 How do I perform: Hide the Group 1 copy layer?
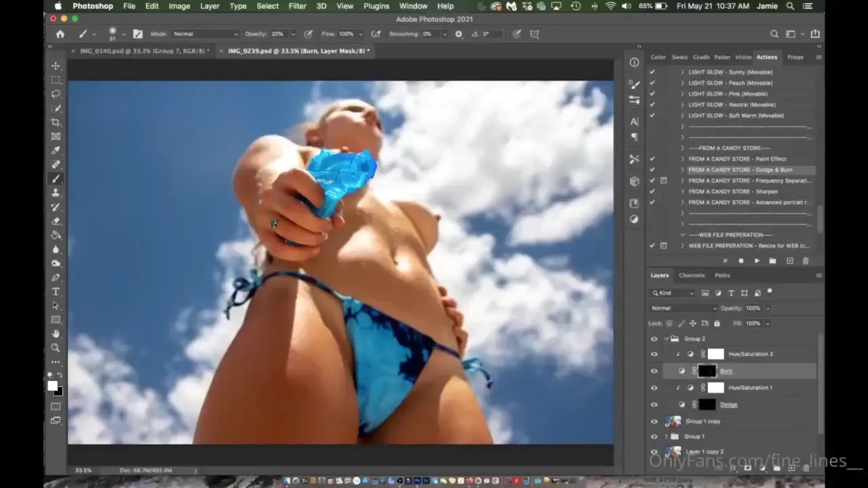coord(654,422)
